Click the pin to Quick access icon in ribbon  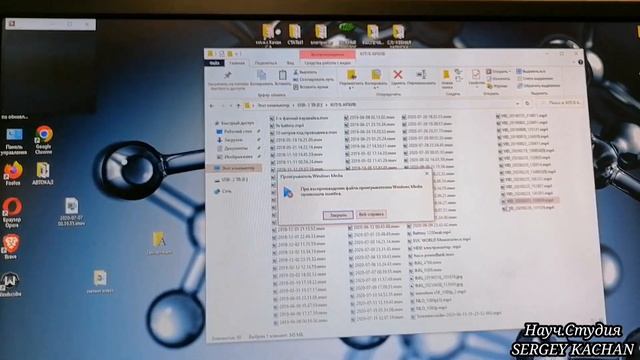pos(227,76)
